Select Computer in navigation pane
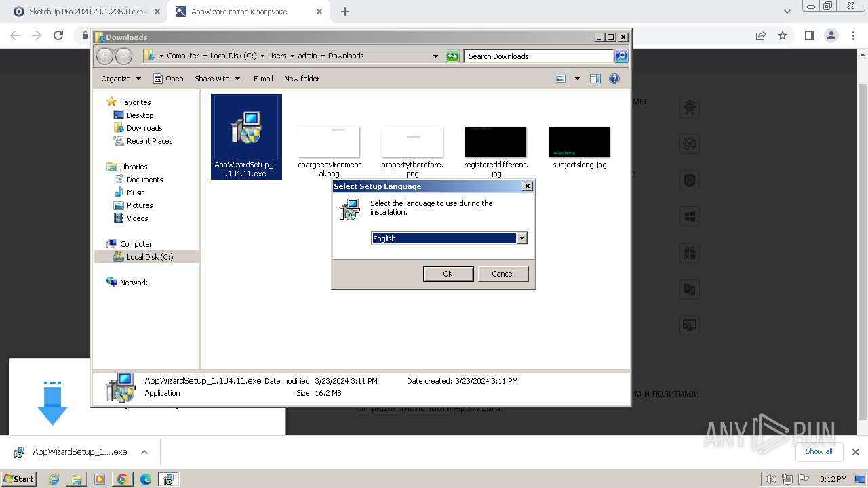The width and height of the screenshot is (868, 488). (136, 244)
